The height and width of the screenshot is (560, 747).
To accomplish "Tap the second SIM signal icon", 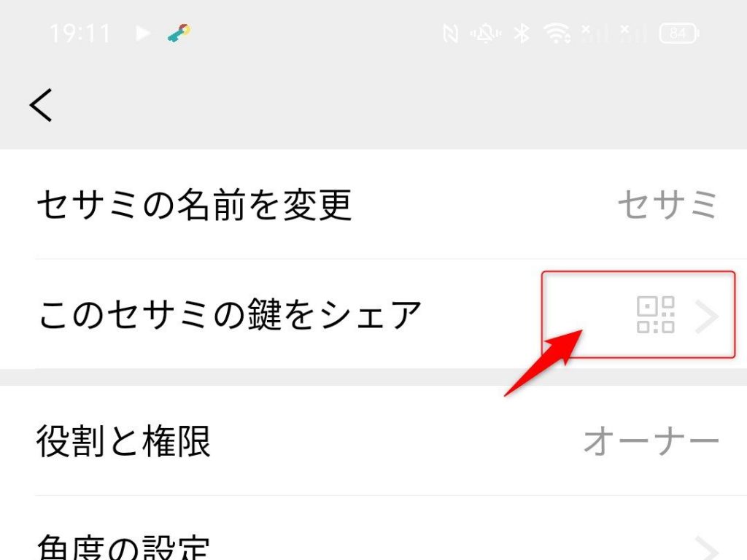I will 632,34.
